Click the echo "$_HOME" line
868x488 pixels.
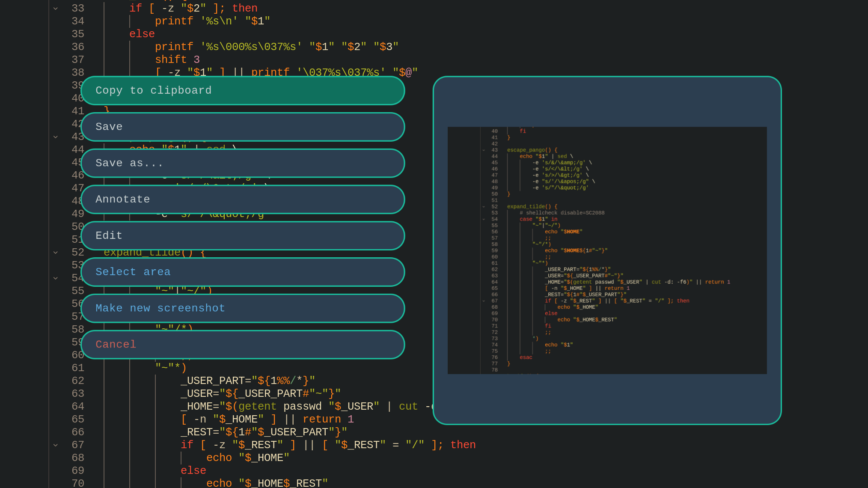(248, 458)
